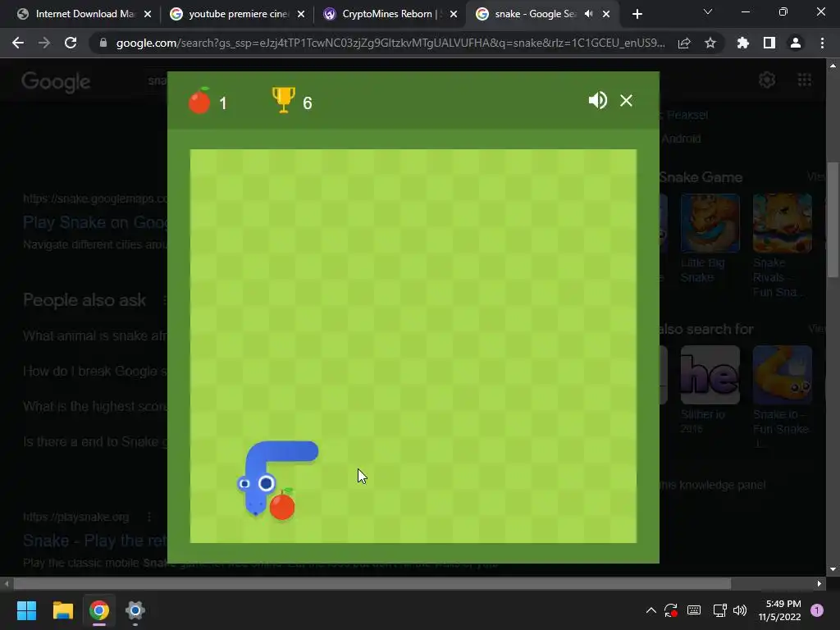
Task: Bookmark this page with star
Action: 710,43
